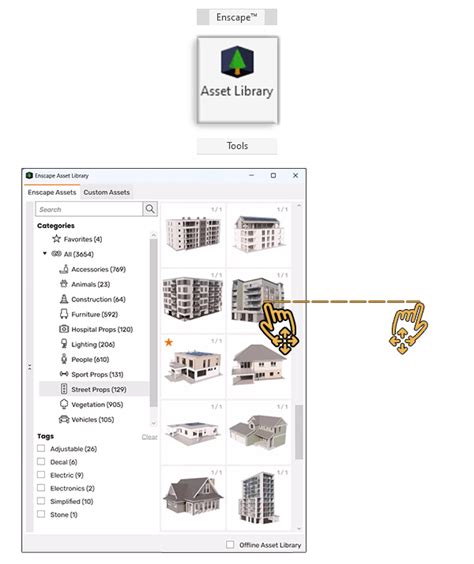This screenshot has height=564, width=474.
Task: Click the search magnifier icon
Action: [x=150, y=209]
